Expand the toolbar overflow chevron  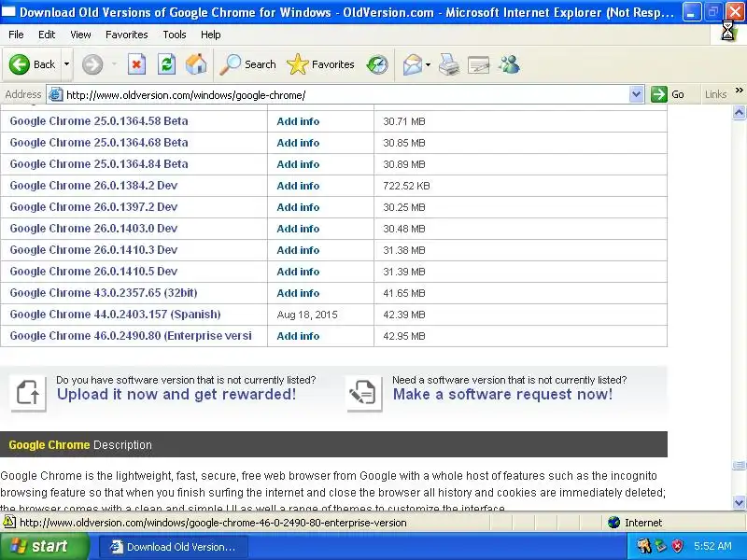click(x=739, y=90)
